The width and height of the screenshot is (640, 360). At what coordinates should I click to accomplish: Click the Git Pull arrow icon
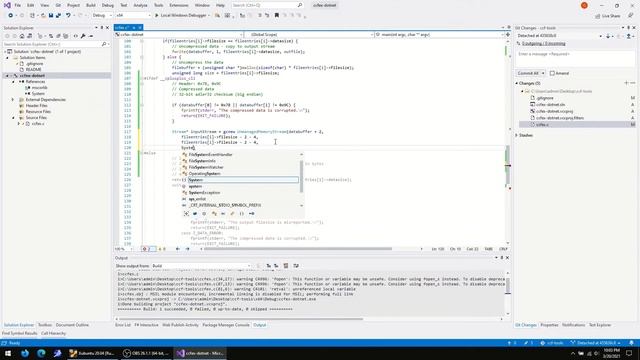(x=608, y=36)
